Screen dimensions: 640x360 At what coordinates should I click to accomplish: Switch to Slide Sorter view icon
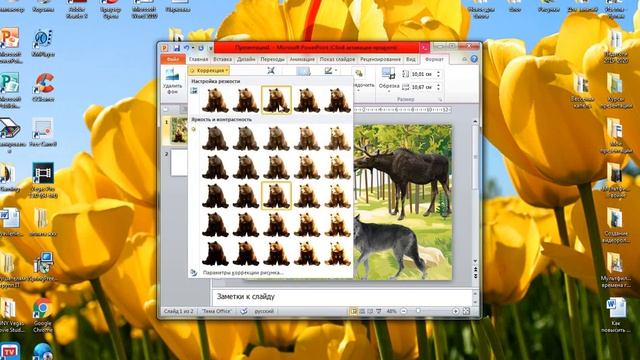point(362,311)
